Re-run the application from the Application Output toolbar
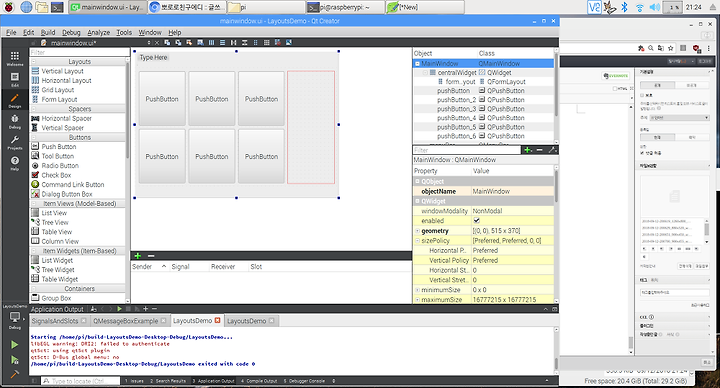The image size is (720, 388). [119, 309]
